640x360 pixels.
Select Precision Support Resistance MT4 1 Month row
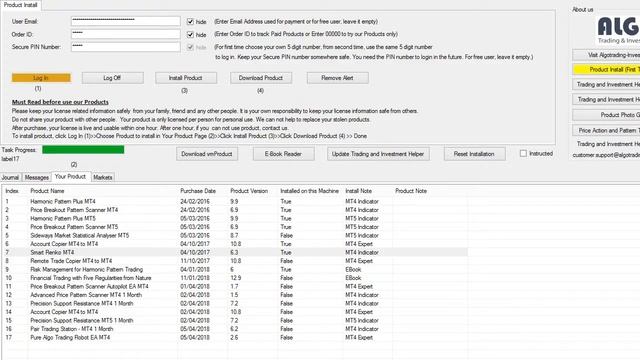(236, 303)
